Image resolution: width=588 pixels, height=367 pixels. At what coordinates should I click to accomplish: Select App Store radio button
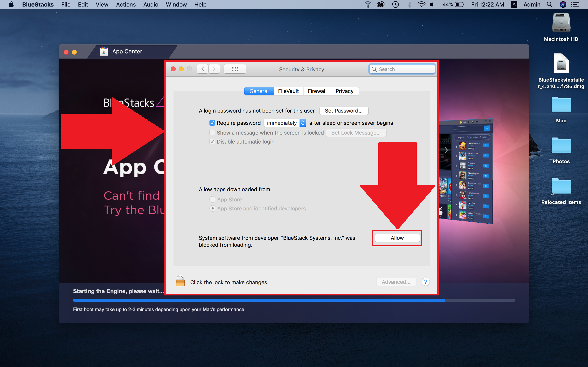tap(213, 199)
